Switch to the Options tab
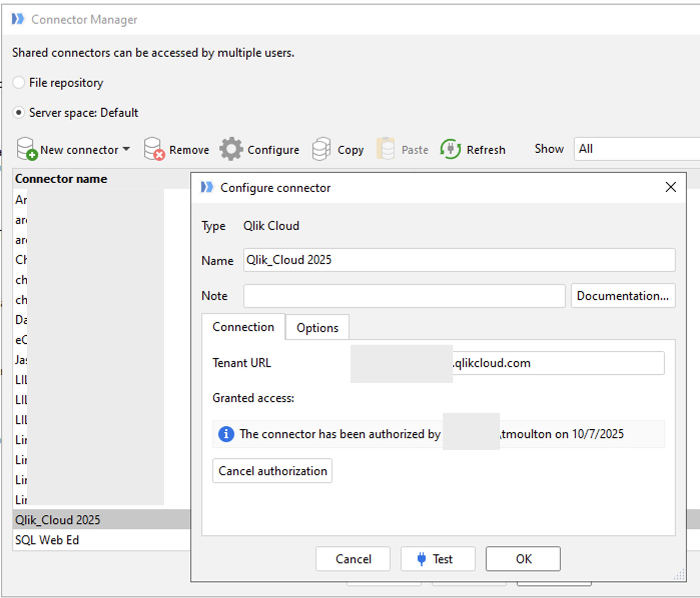 pyautogui.click(x=317, y=328)
